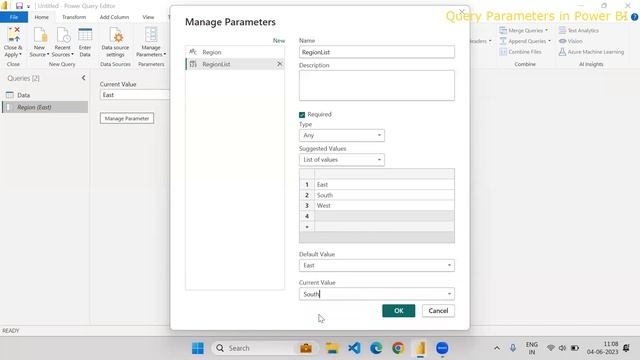Click the Manage Parameters ribbon icon
The image size is (640, 360).
tap(151, 42)
